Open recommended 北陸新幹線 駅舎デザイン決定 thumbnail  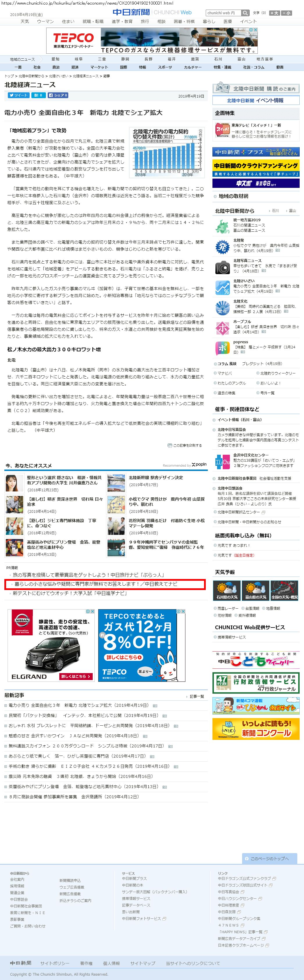click(x=116, y=483)
